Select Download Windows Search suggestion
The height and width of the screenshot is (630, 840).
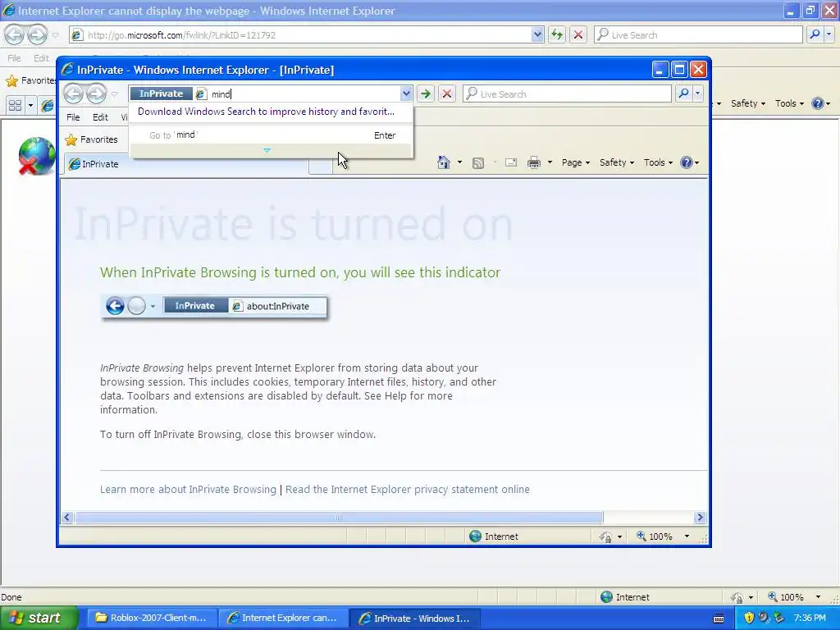266,112
